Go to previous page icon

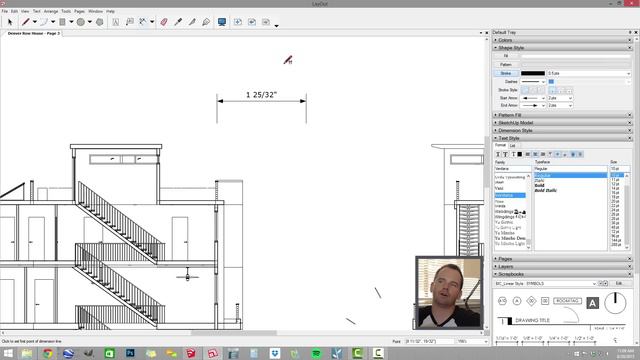(x=252, y=22)
